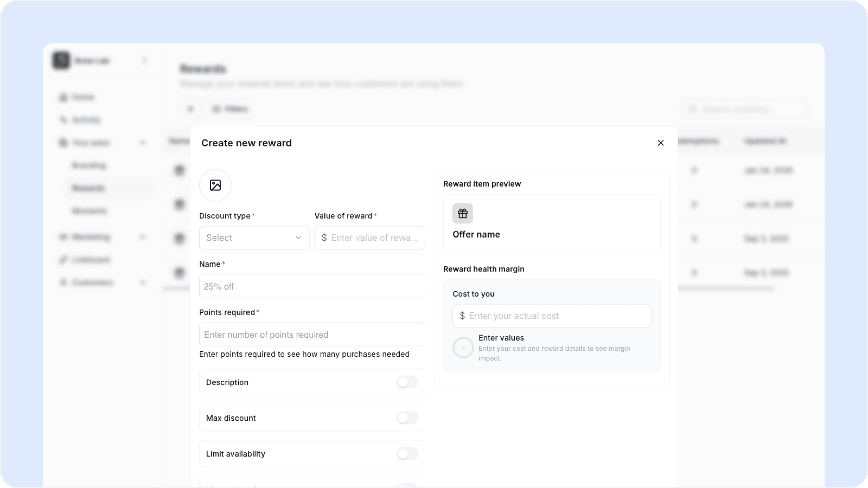The width and height of the screenshot is (868, 488).
Task: Enable the Description toggle
Action: (x=407, y=382)
